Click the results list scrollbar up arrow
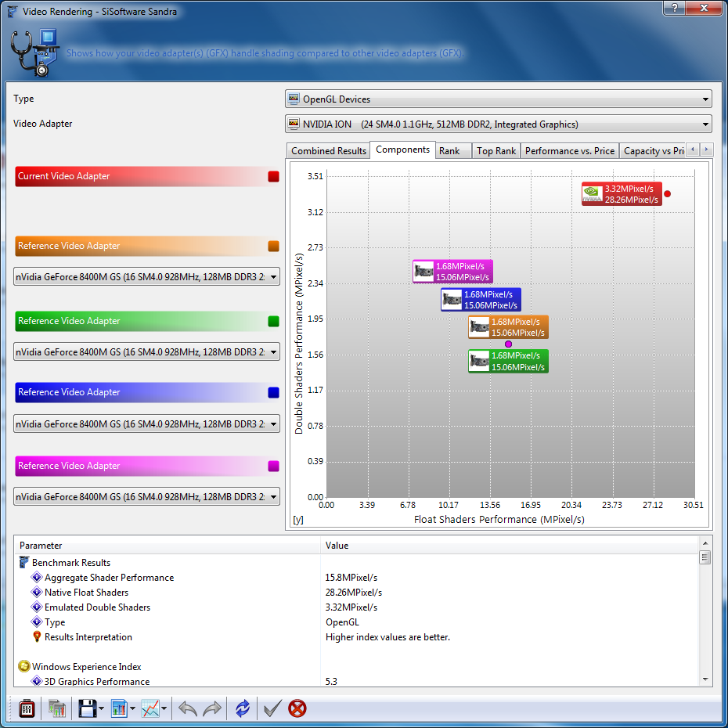Image resolution: width=728 pixels, height=728 pixels. 705,543
